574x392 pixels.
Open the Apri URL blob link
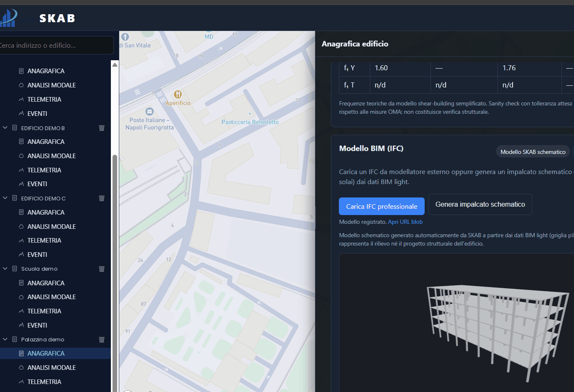coord(405,222)
